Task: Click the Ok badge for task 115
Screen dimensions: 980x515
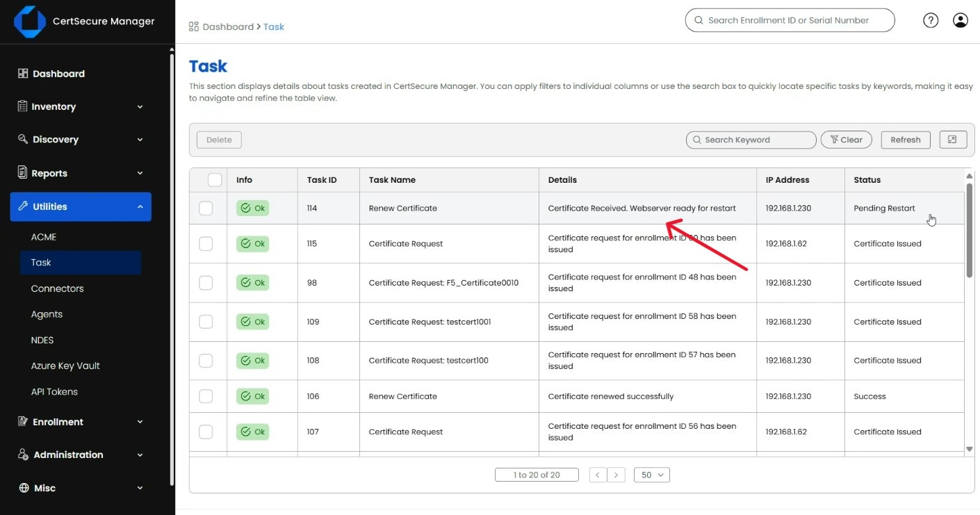Action: 252,244
